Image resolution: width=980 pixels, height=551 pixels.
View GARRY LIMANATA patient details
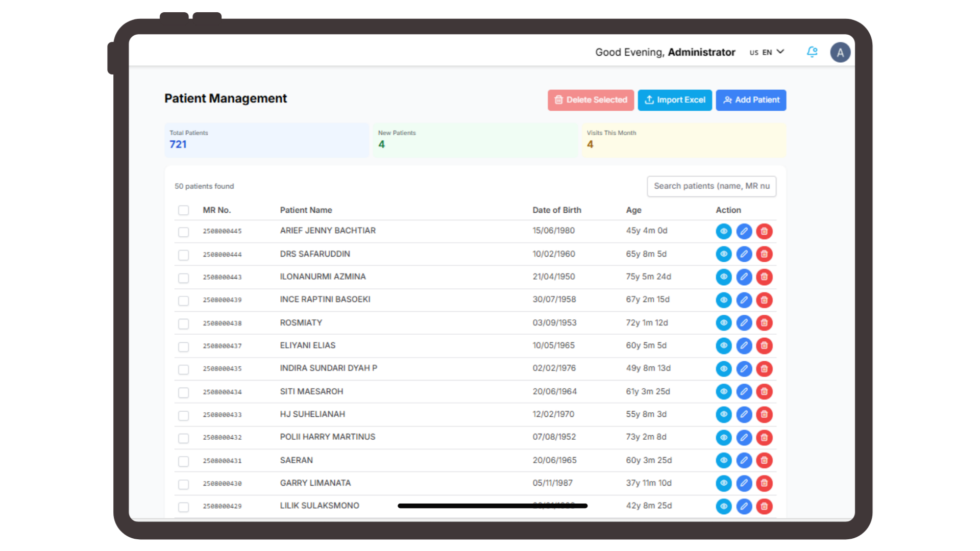pos(723,483)
